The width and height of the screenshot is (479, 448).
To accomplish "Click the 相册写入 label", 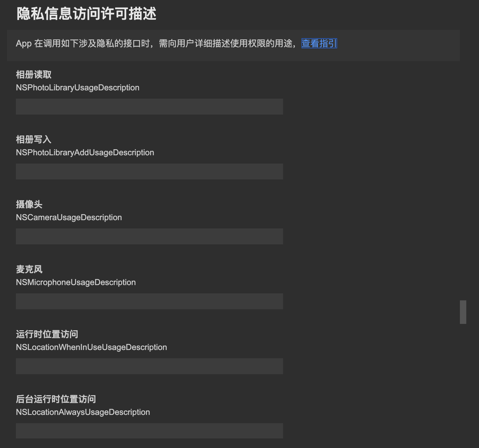I will 34,140.
